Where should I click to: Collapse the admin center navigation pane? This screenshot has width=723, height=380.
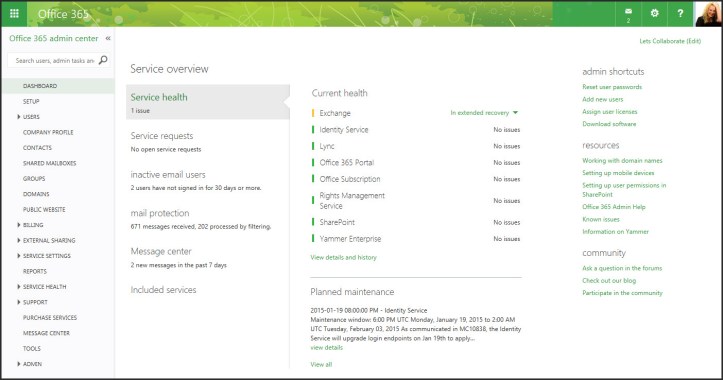point(108,38)
